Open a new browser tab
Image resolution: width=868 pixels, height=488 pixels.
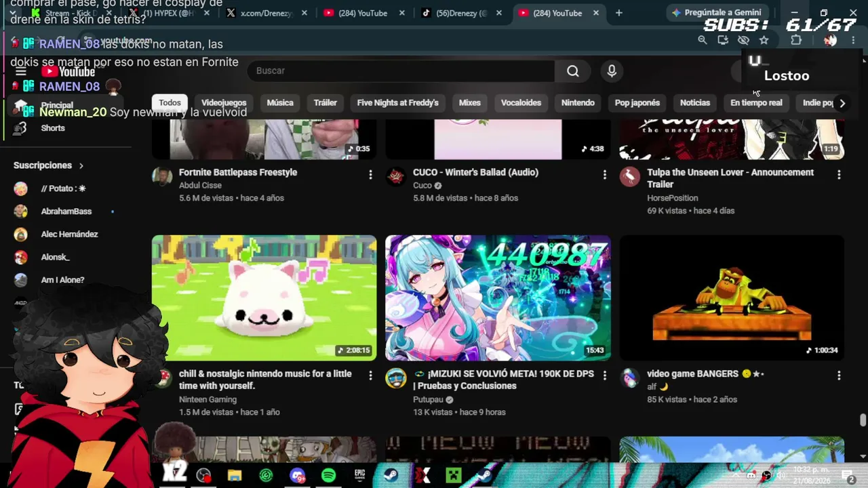pyautogui.click(x=618, y=13)
